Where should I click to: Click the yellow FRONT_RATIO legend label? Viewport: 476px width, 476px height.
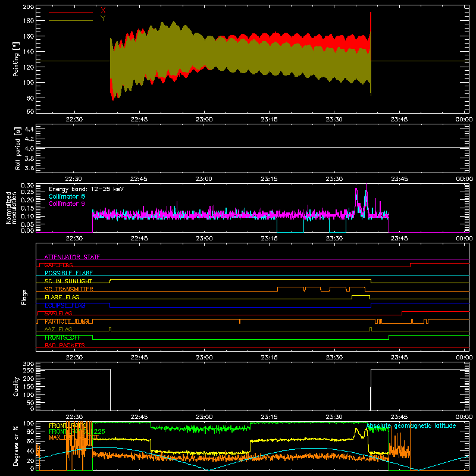point(68,425)
